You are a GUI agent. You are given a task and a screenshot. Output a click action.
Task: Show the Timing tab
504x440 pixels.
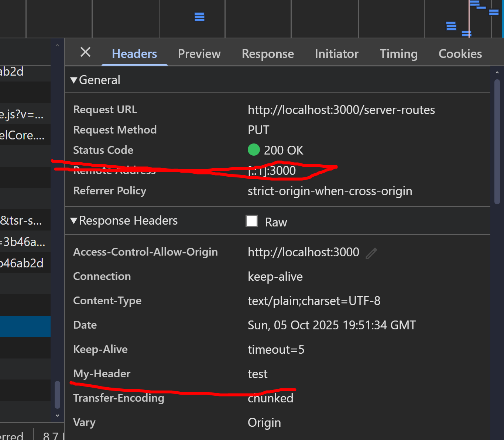click(x=398, y=54)
